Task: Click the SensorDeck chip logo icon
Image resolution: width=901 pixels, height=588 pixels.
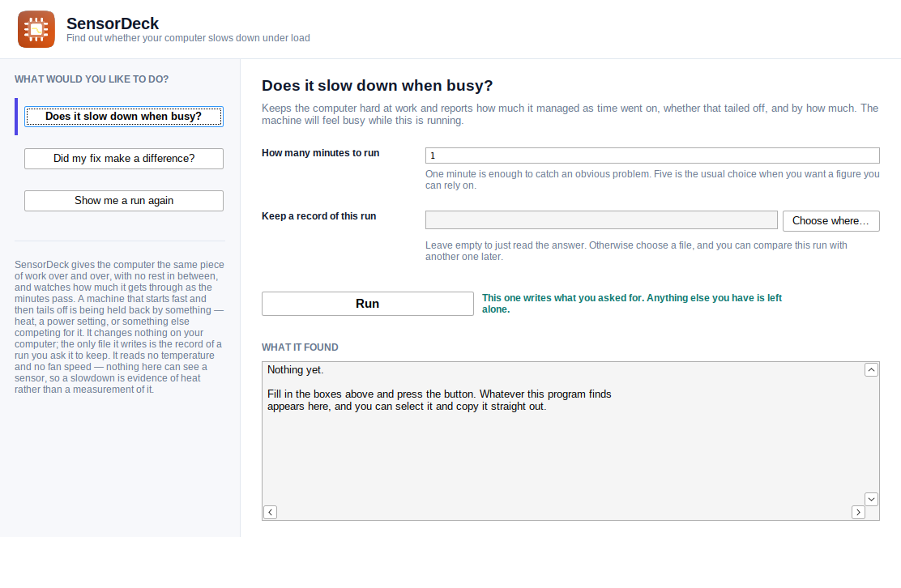Action: (x=36, y=29)
